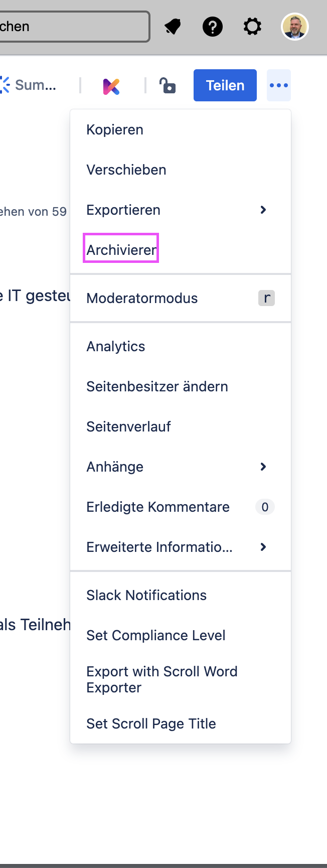Open the settings gear icon

(252, 27)
